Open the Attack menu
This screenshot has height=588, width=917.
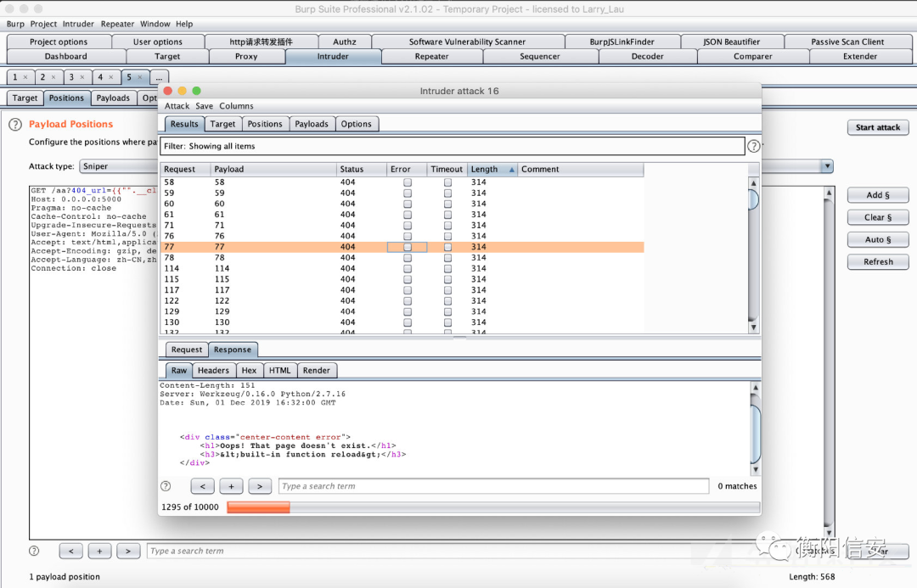coord(177,106)
